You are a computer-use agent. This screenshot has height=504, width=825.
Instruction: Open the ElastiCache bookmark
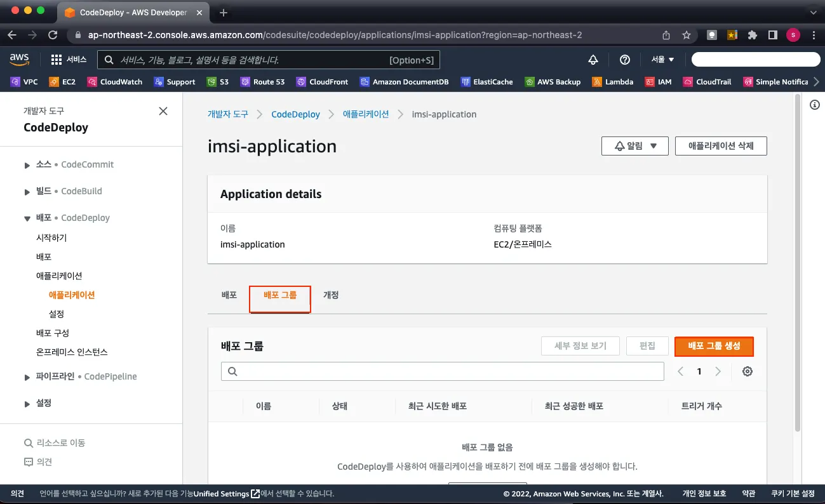point(486,82)
